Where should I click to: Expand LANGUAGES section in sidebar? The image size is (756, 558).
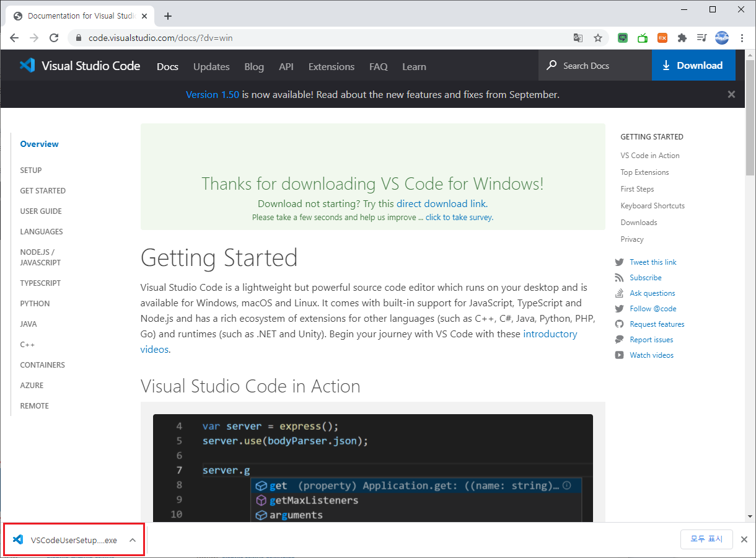tap(42, 231)
